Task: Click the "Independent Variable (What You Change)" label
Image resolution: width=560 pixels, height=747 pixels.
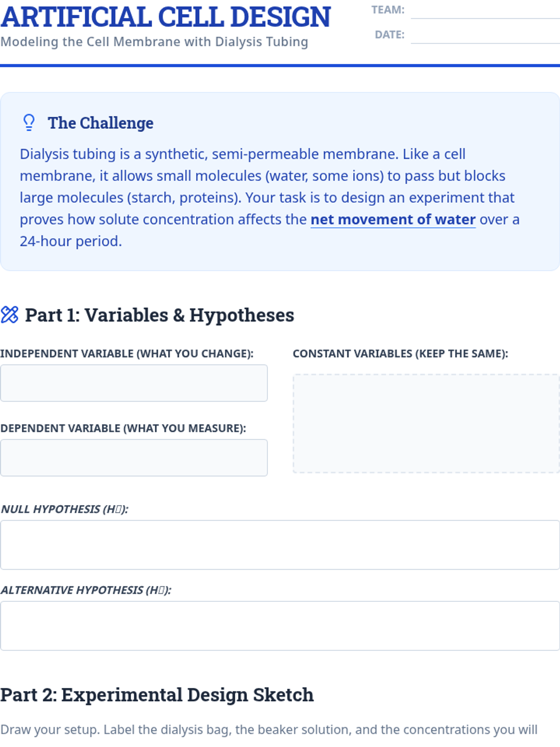Action: 127,353
